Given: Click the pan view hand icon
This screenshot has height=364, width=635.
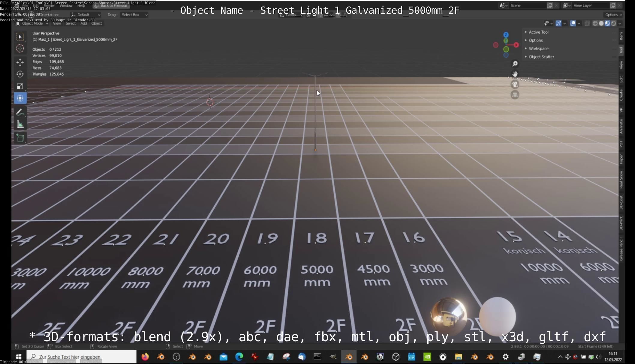Looking at the screenshot, I should (x=515, y=74).
